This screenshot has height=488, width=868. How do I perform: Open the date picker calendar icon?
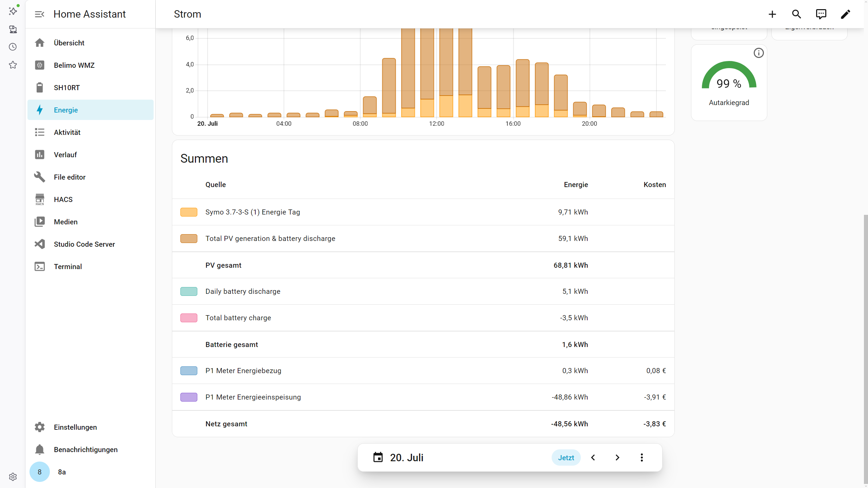(x=378, y=457)
